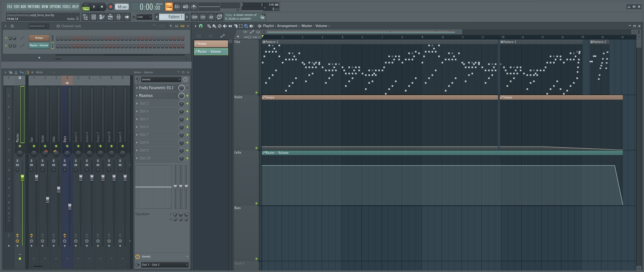Image resolution: width=644 pixels, height=272 pixels.
Task: Click the Master - Volume automation clip in the picker
Action: pyautogui.click(x=211, y=52)
